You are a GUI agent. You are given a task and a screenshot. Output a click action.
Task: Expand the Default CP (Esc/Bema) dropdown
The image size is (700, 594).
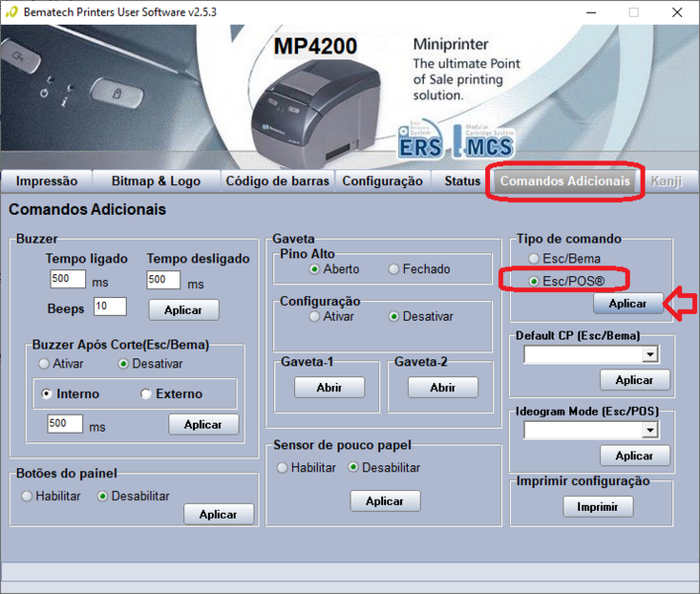[650, 354]
